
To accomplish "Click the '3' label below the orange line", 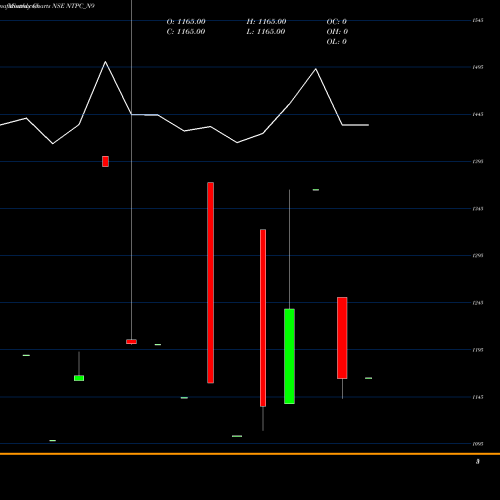I will click(478, 462).
